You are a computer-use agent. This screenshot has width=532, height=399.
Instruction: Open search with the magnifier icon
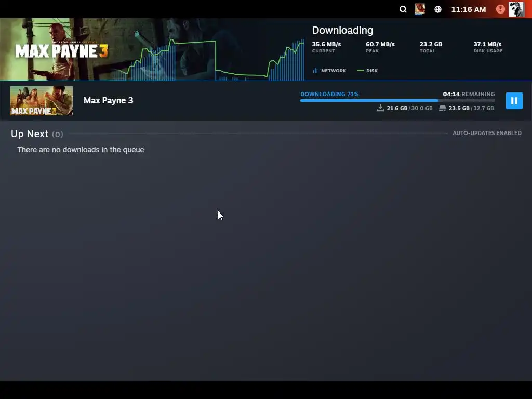pos(403,9)
